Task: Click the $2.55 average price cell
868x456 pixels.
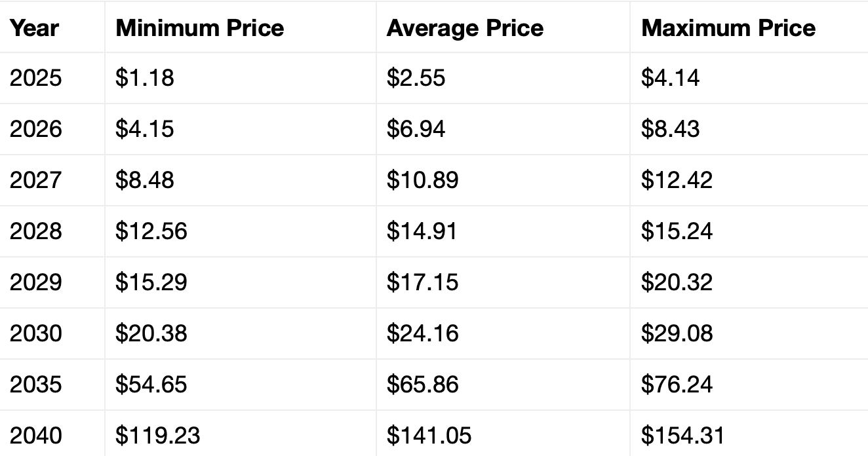Action: coord(416,78)
